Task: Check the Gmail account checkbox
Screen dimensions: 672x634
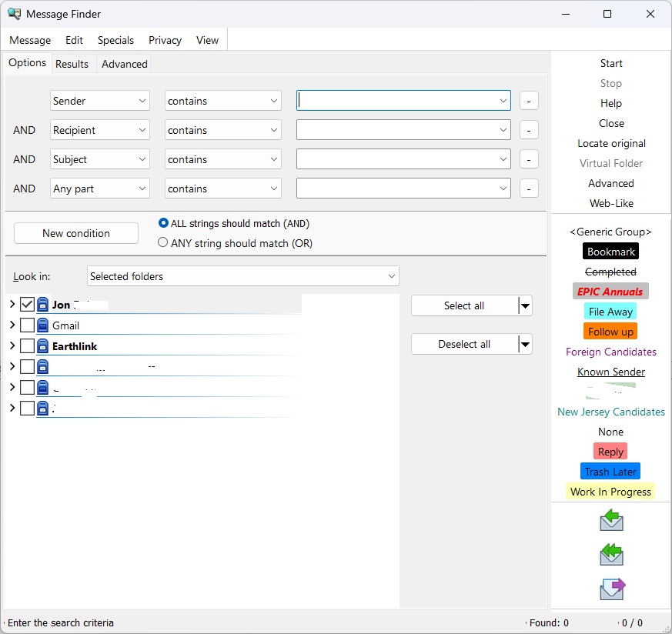Action: coord(27,325)
